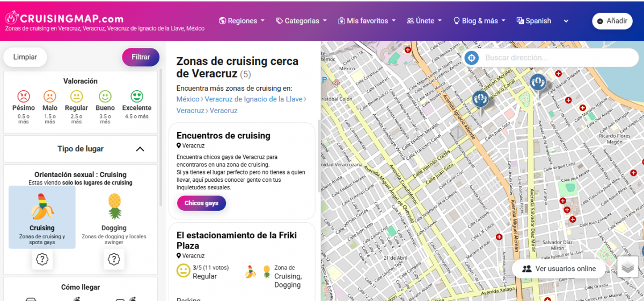This screenshot has height=301, width=644.
Task: Click the Bueno green face rating
Action: pos(105,97)
